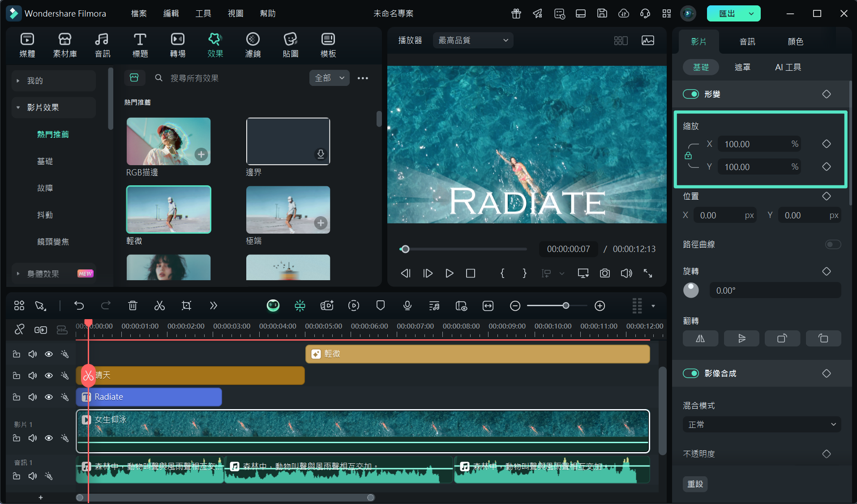Open the 正常 blend mode dropdown
Image resolution: width=857 pixels, height=504 pixels.
pos(762,424)
